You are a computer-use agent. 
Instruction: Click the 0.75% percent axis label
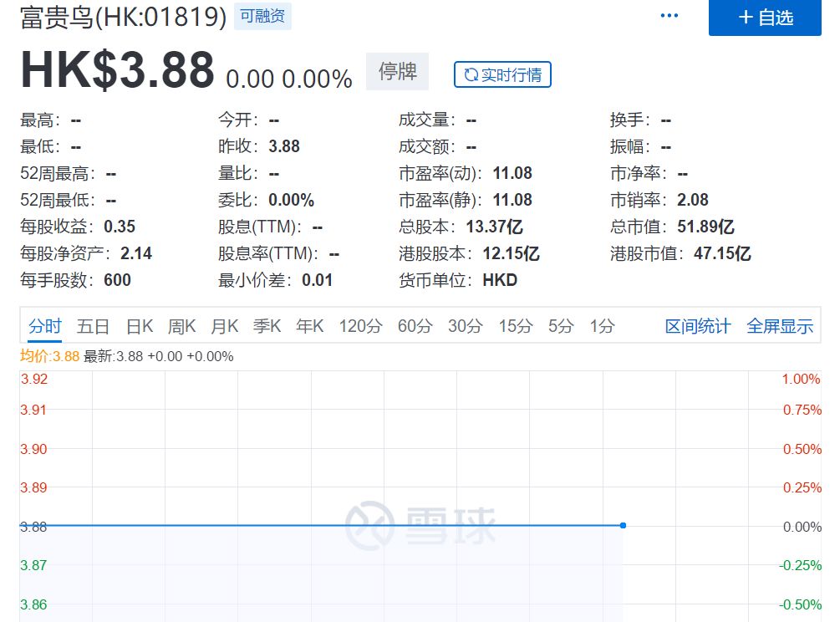(802, 410)
